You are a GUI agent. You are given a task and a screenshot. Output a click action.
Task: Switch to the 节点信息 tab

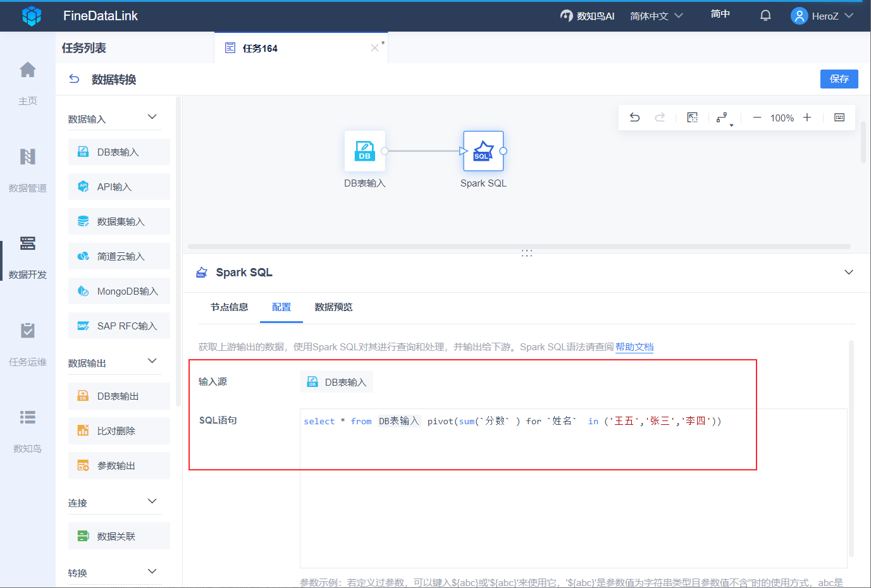[x=229, y=307]
